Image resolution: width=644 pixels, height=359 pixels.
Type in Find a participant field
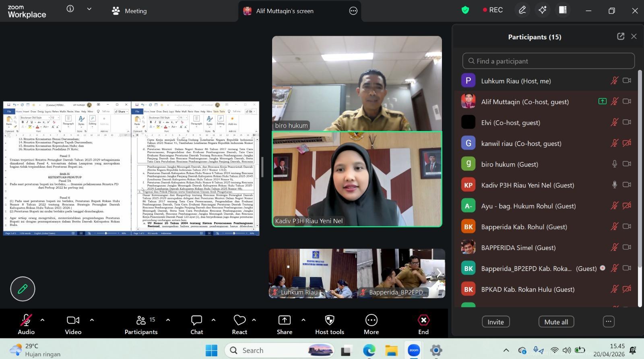pyautogui.click(x=549, y=61)
